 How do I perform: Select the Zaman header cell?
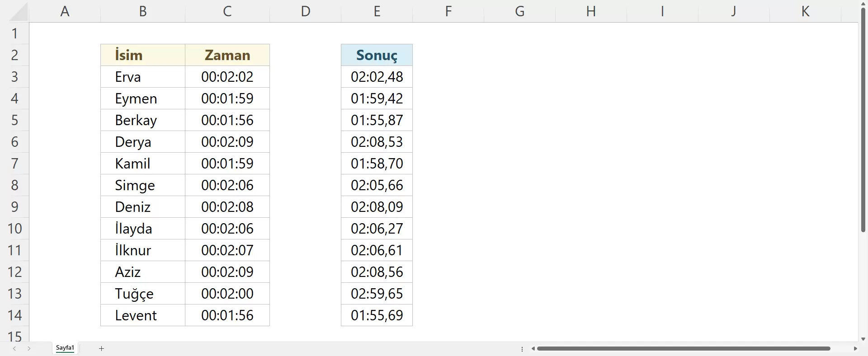[x=227, y=55]
